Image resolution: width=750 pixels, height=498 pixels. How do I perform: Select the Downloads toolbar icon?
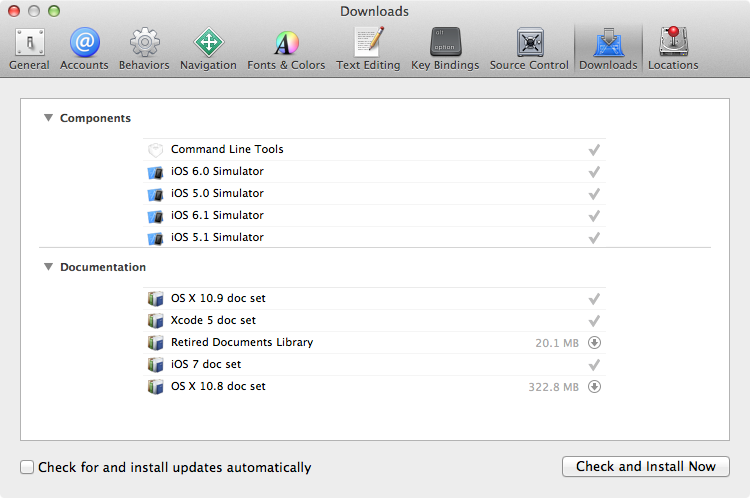click(x=608, y=49)
